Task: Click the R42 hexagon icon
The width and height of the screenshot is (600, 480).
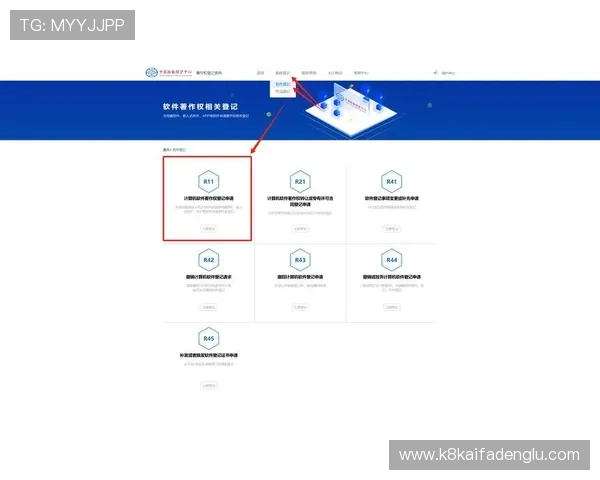Action: click(208, 259)
